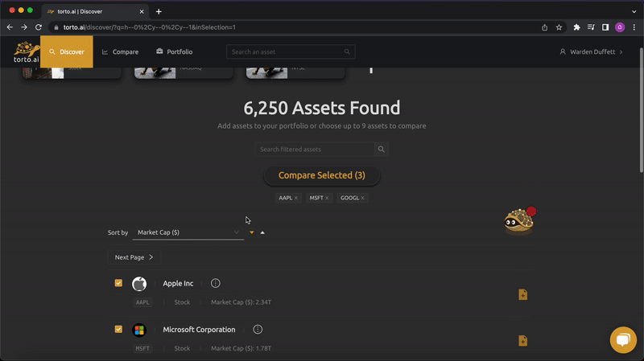Click the browser address bar URL

click(x=150, y=27)
